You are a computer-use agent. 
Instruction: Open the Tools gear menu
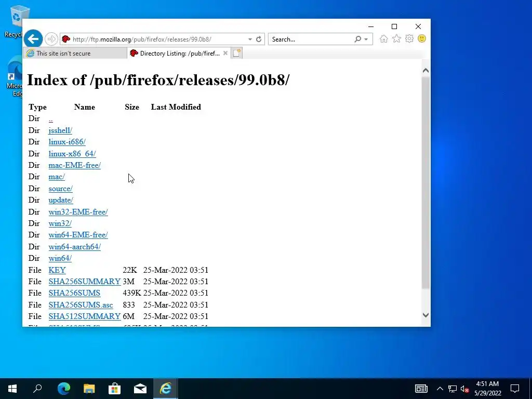[409, 38]
